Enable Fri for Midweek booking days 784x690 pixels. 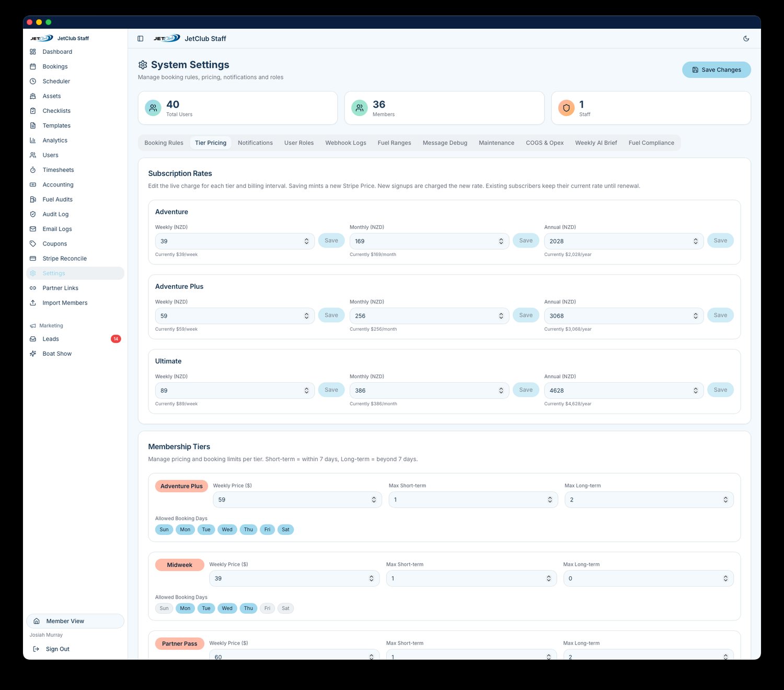267,609
